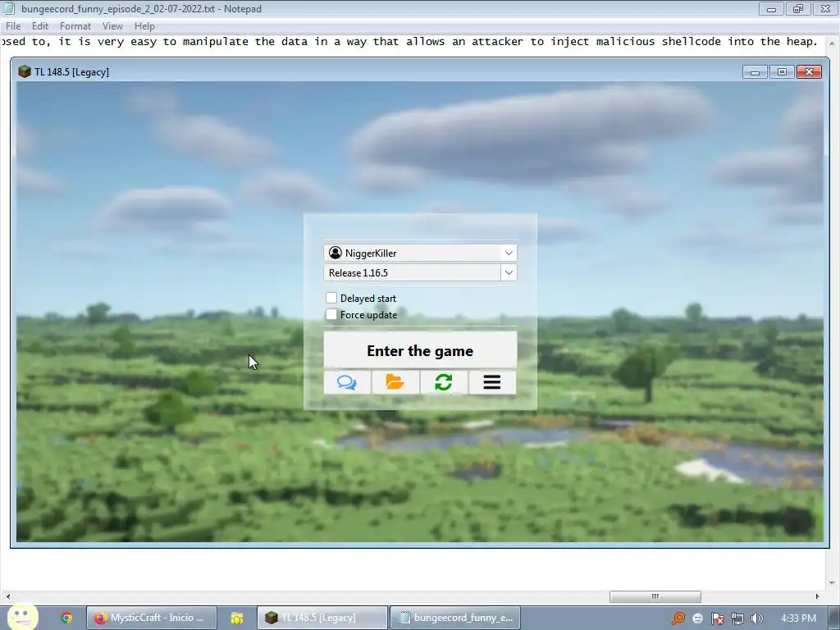Click the 4:33 PM taskbar clock

click(798, 619)
